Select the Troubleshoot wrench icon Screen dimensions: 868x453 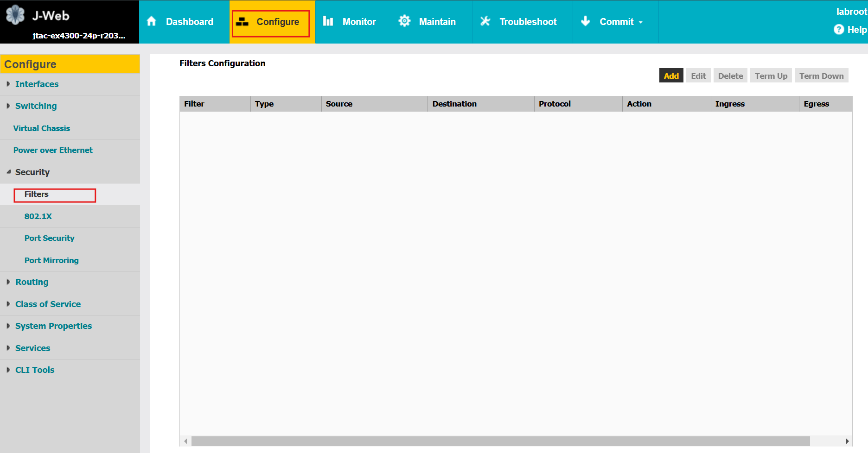(x=485, y=21)
